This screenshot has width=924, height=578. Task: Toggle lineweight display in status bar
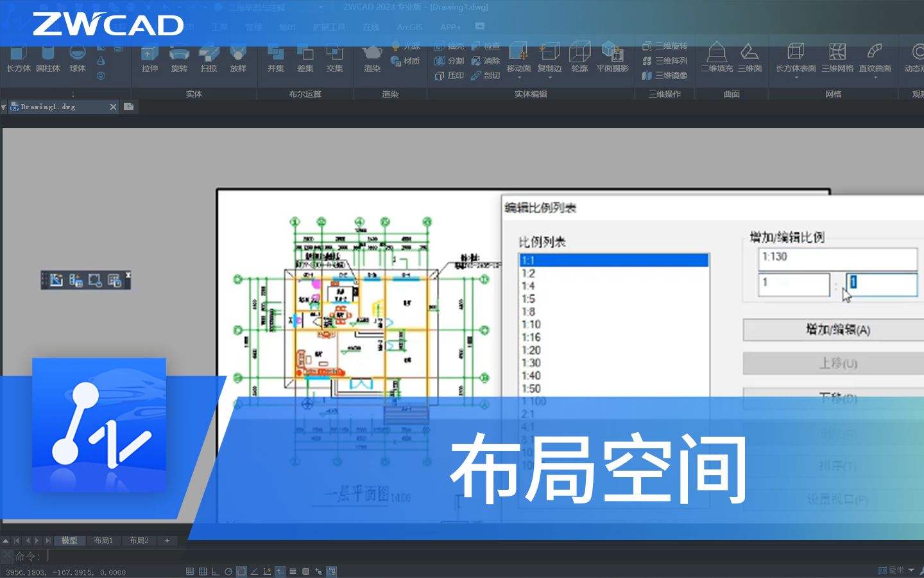point(293,571)
